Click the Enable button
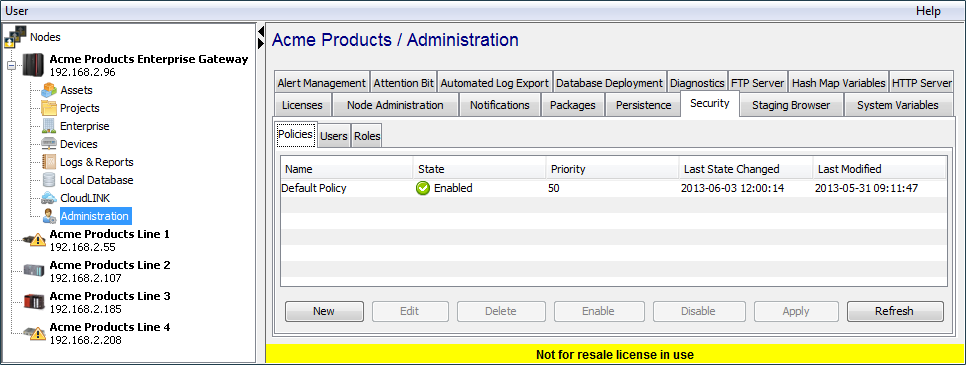The width and height of the screenshot is (966, 365). click(599, 311)
